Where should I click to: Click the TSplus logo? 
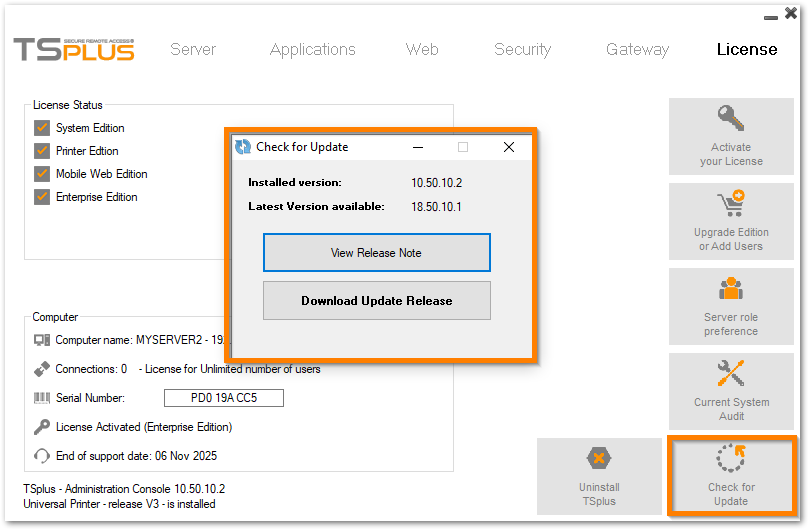coord(74,49)
